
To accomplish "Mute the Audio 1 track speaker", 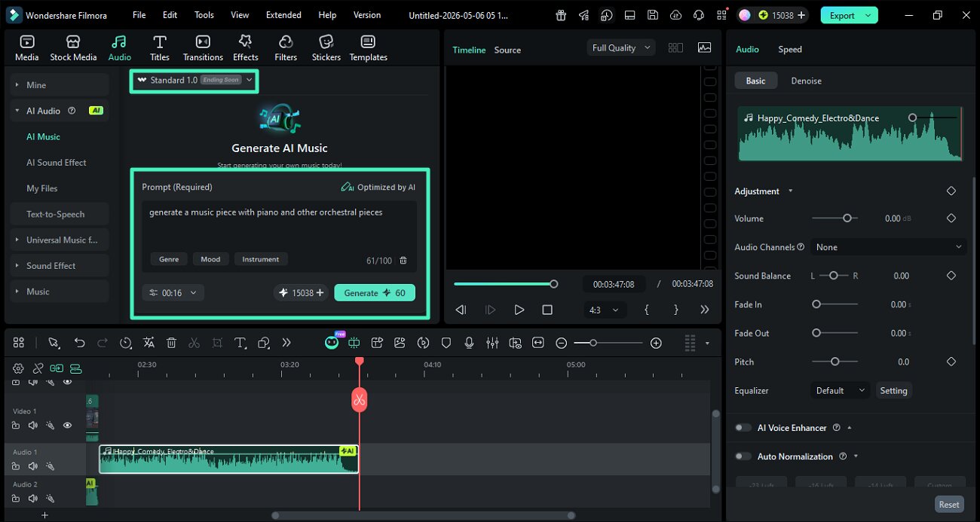I will (x=32, y=466).
